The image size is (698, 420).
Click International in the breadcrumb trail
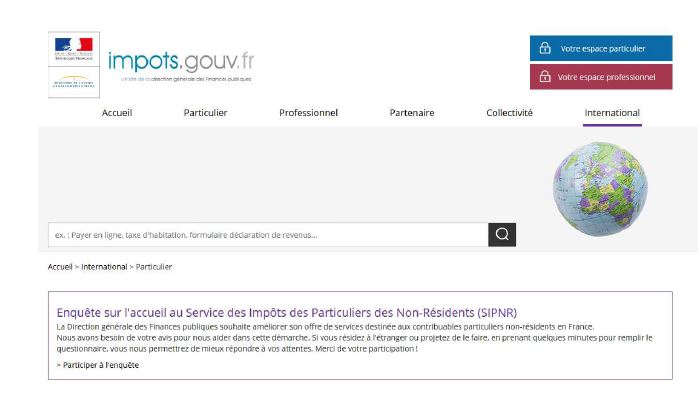104,267
